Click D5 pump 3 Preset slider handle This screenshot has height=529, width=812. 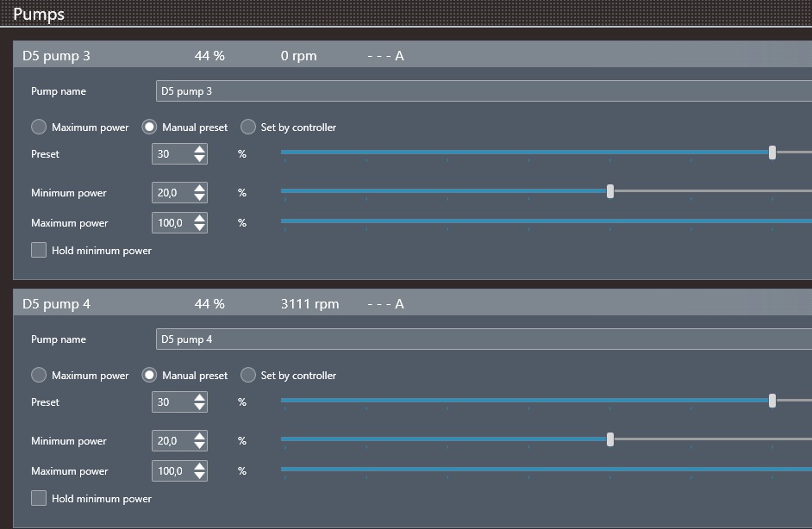[x=772, y=152]
